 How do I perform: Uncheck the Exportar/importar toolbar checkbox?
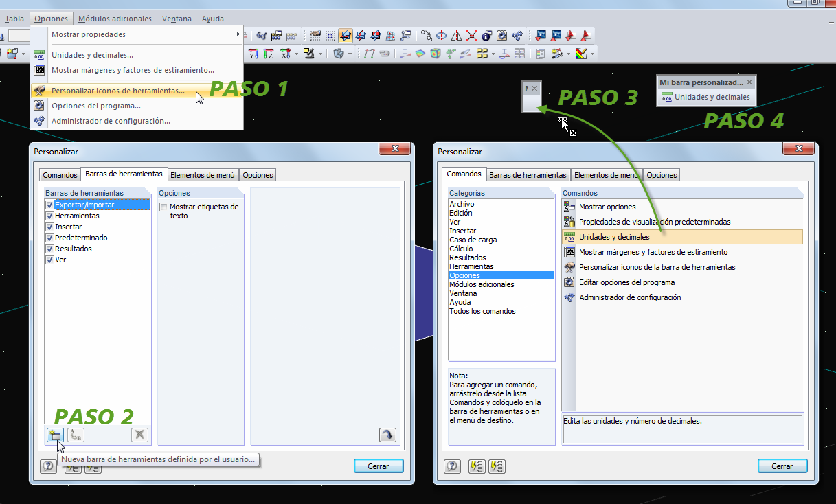pos(49,205)
